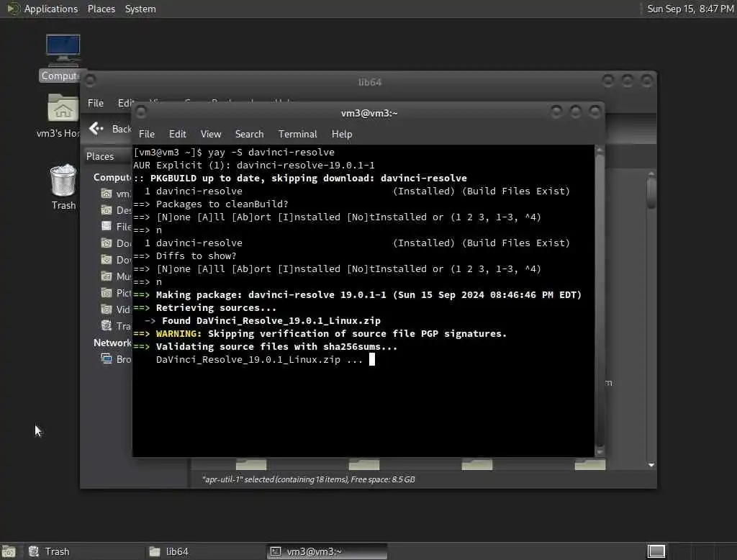737x560 pixels.
Task: Select vm3 home folder icon in sidebar
Action: pyautogui.click(x=107, y=193)
